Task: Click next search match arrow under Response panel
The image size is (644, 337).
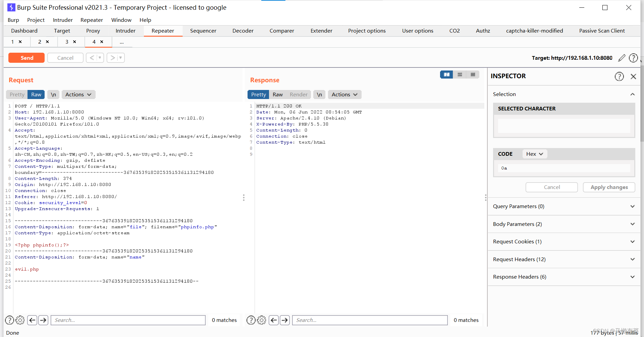Action: click(285, 320)
